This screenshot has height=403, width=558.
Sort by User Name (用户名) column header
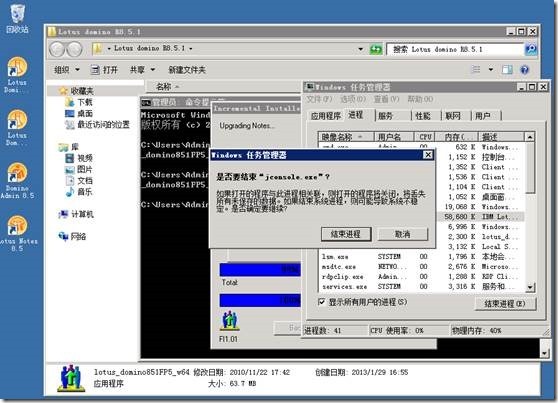(394, 137)
